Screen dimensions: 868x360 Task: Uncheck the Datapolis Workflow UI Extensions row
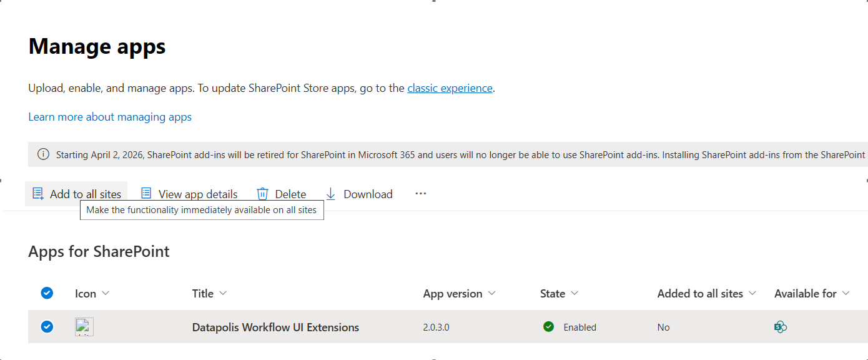click(47, 327)
